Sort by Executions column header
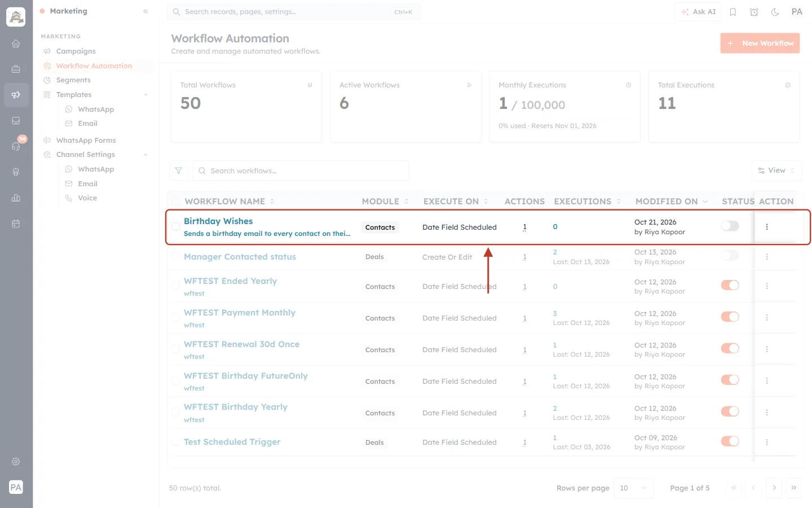The height and width of the screenshot is (508, 812). tap(587, 202)
